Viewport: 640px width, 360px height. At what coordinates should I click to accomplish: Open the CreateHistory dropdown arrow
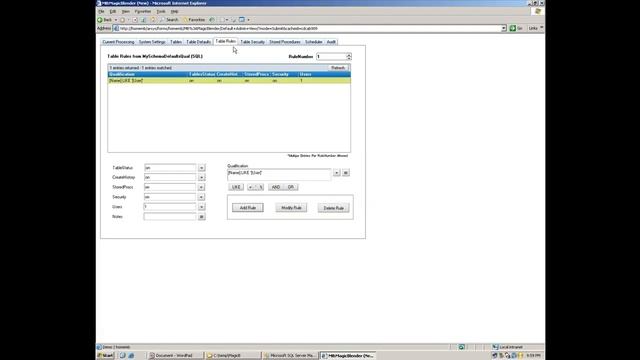[x=202, y=178]
